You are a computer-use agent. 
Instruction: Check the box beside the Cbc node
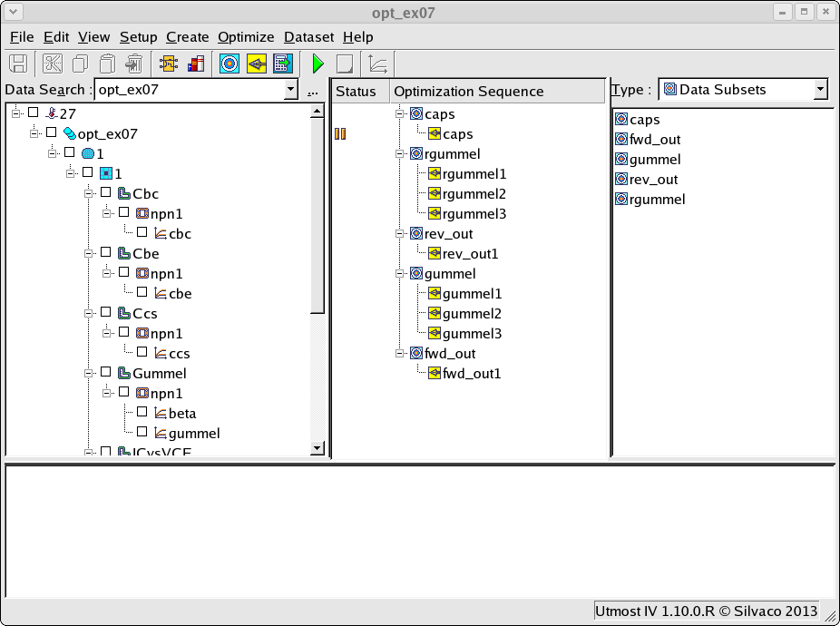pos(106,192)
